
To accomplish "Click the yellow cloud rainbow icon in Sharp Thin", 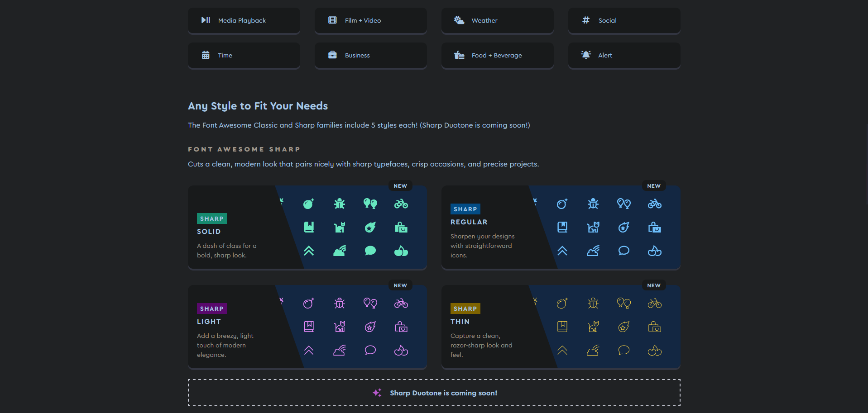I will point(593,351).
